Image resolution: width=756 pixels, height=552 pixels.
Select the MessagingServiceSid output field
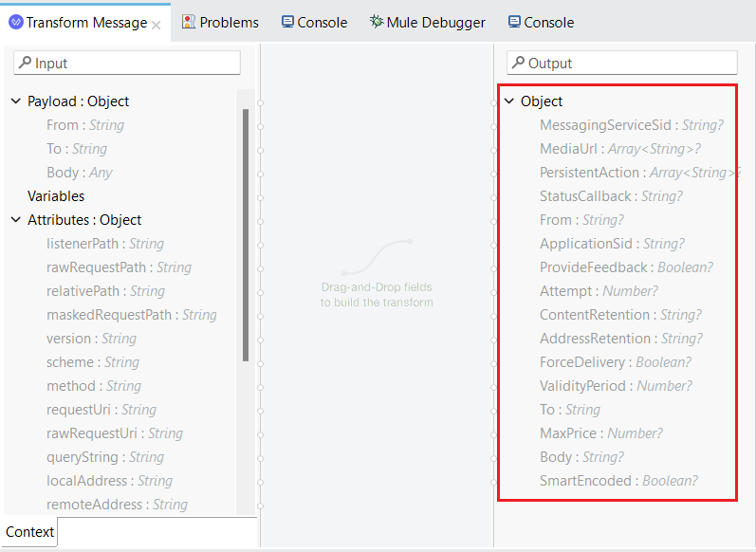click(631, 125)
